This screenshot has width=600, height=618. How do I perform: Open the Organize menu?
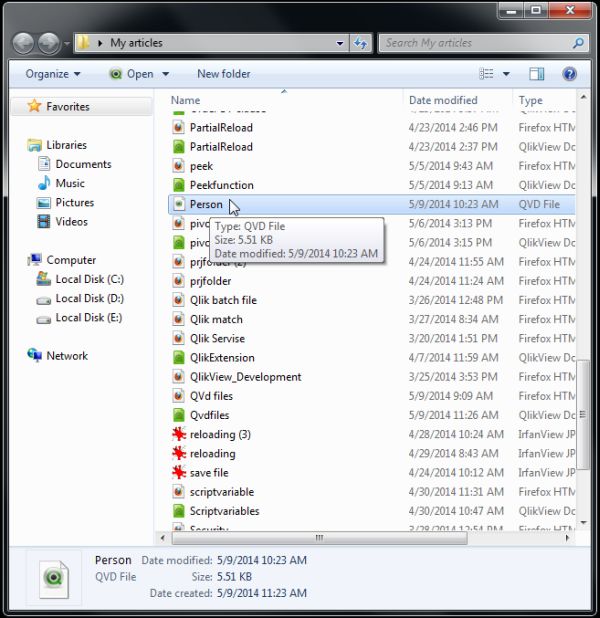point(53,74)
